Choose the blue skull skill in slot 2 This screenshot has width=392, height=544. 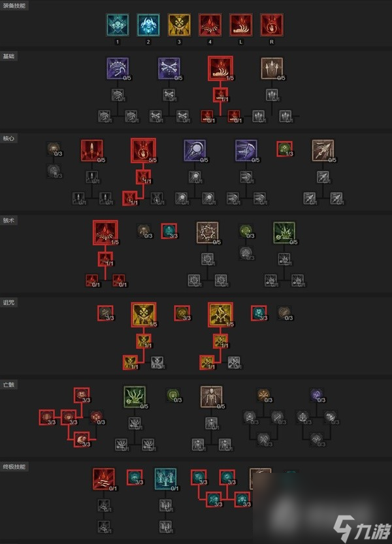(x=148, y=25)
